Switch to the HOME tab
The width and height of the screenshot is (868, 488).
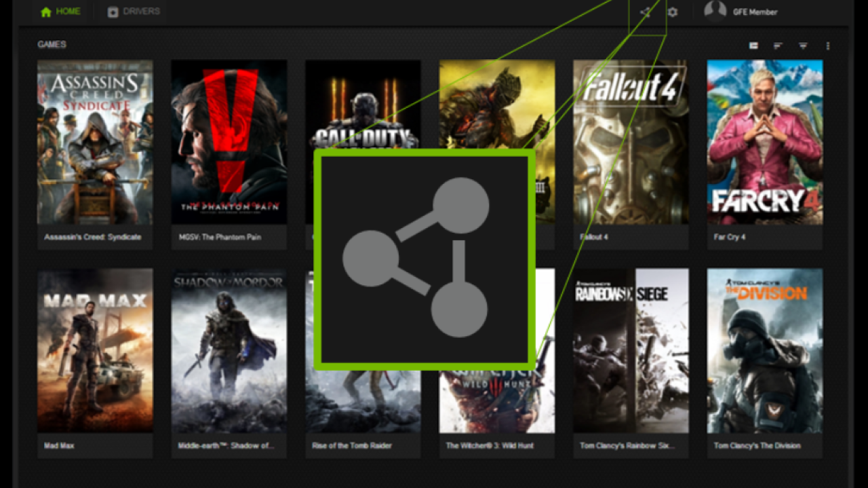(x=62, y=12)
